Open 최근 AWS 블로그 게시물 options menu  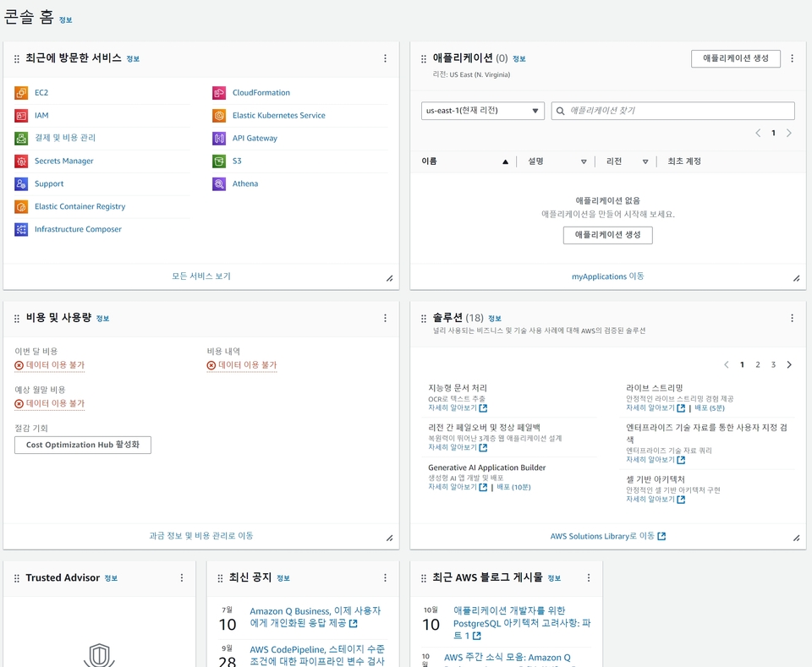click(589, 577)
